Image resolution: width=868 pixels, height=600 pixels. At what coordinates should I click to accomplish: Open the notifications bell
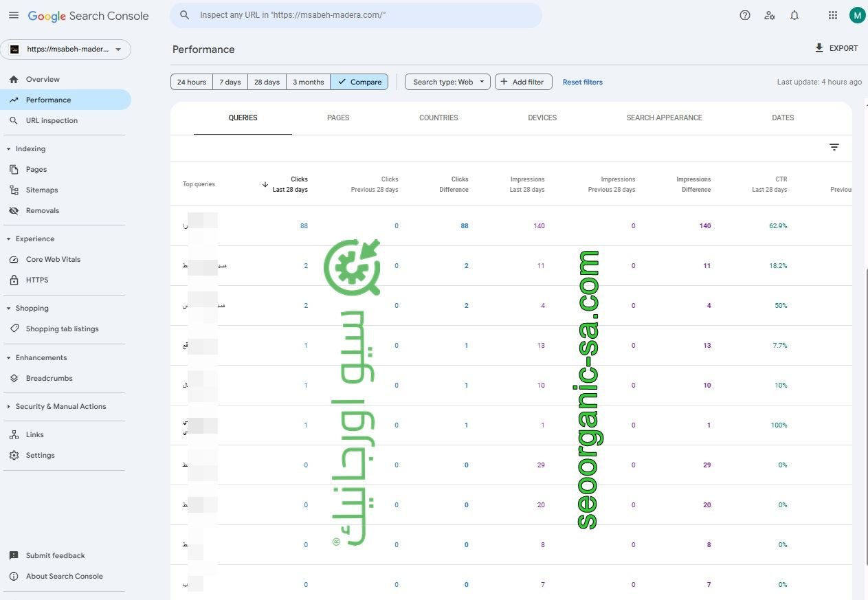tap(794, 15)
